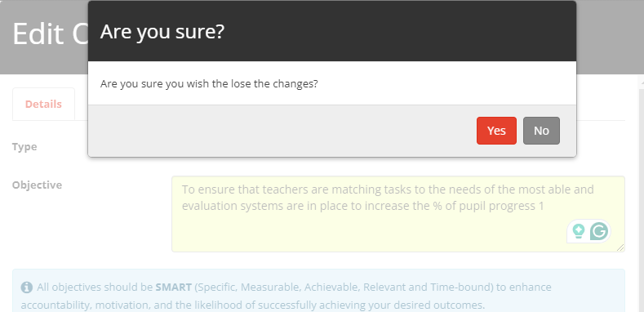Viewport: 644px width, 312px height.
Task: Click the 'Edit' page heading behind the dialog
Action: point(38,33)
